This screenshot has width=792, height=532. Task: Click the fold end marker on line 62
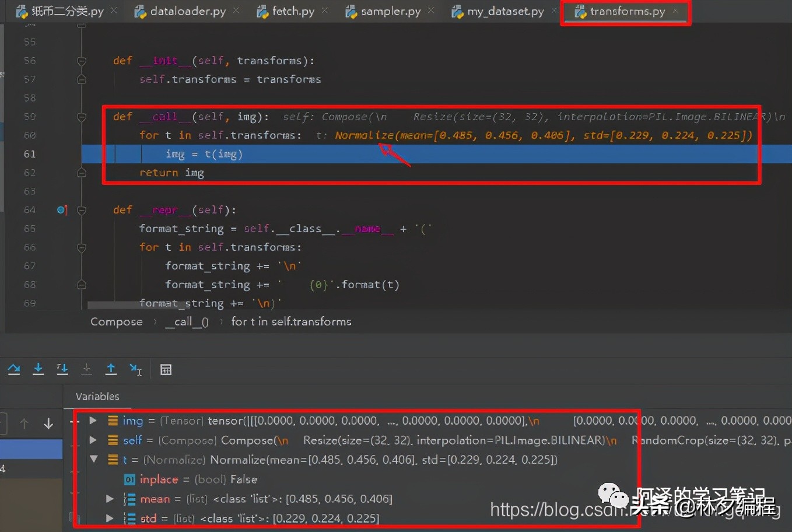point(82,173)
